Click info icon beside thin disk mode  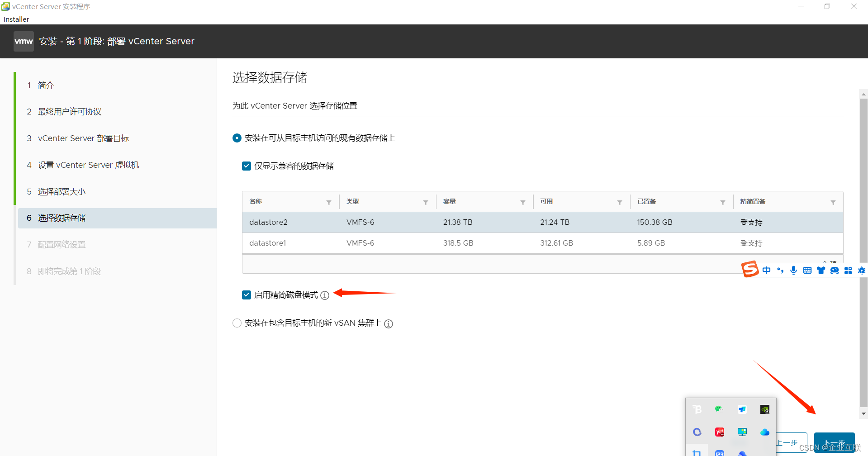pyautogui.click(x=325, y=295)
